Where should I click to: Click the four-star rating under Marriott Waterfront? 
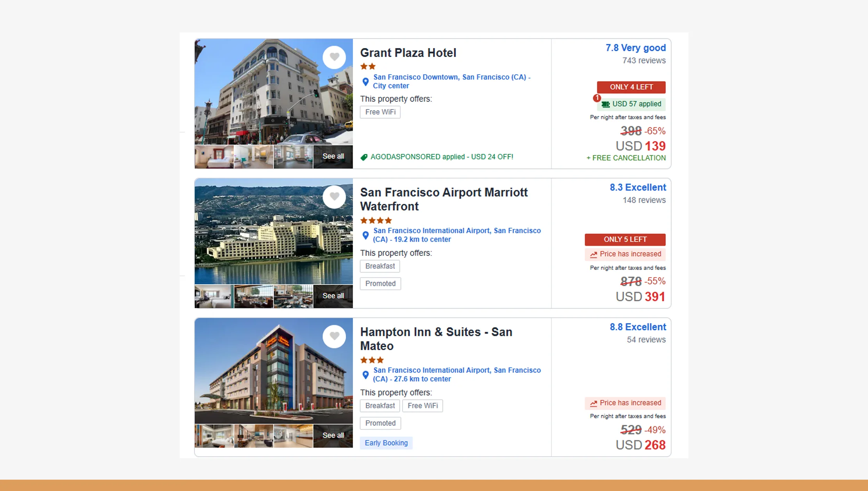point(376,220)
